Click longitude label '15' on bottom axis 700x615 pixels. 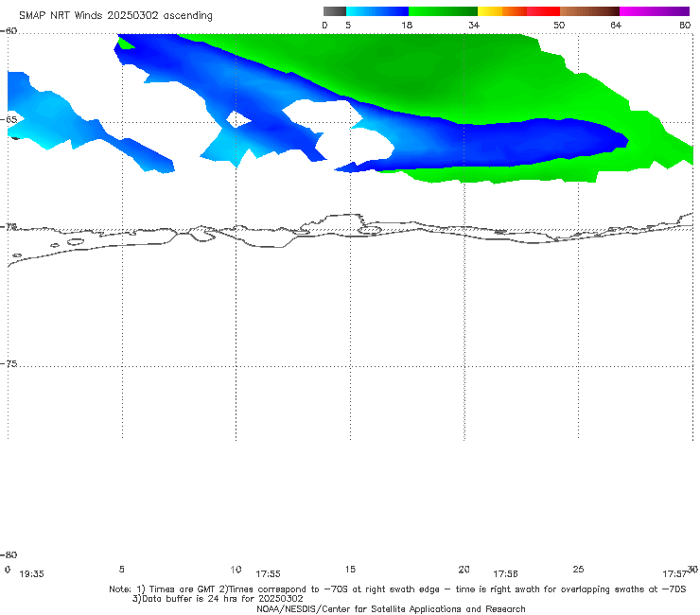350,569
